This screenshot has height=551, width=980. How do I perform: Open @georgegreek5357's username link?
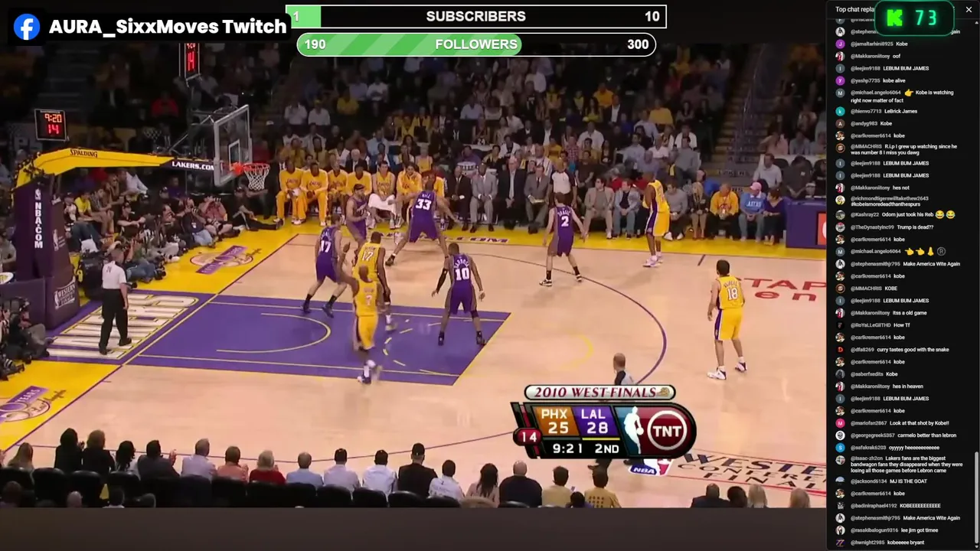pos(873,435)
